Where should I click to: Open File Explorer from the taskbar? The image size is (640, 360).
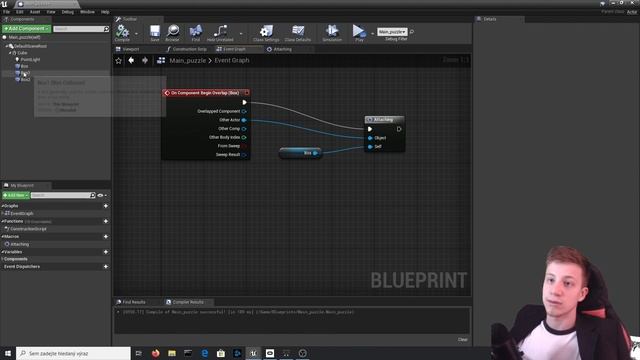click(172, 353)
